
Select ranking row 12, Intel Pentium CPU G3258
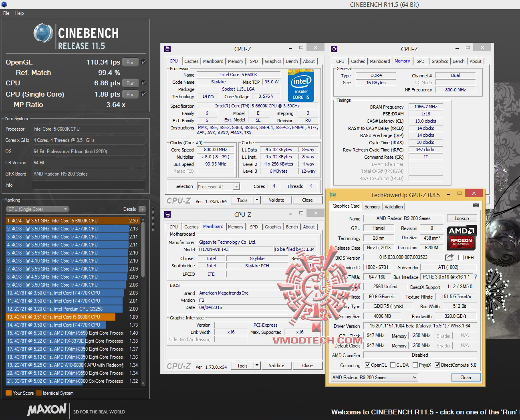click(x=73, y=309)
